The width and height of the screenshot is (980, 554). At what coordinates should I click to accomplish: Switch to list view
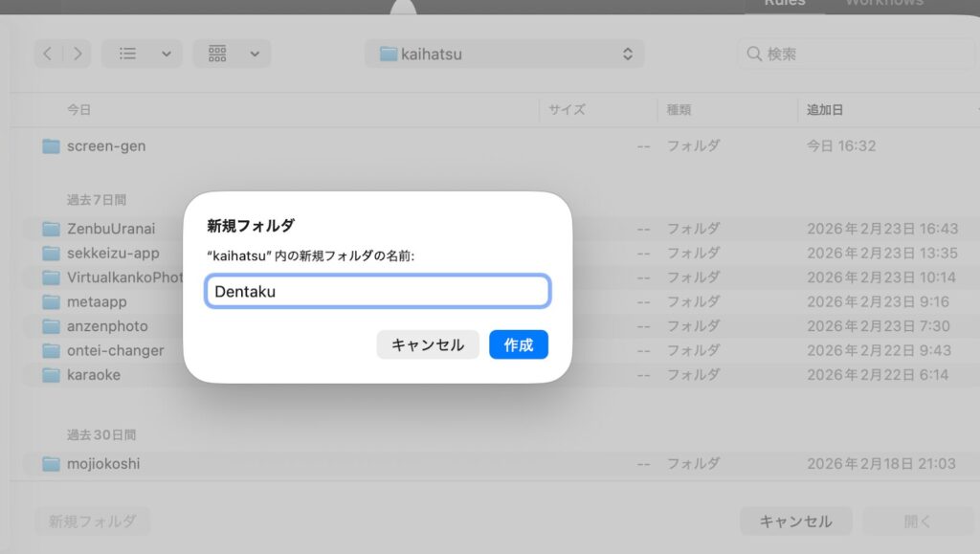pos(129,54)
